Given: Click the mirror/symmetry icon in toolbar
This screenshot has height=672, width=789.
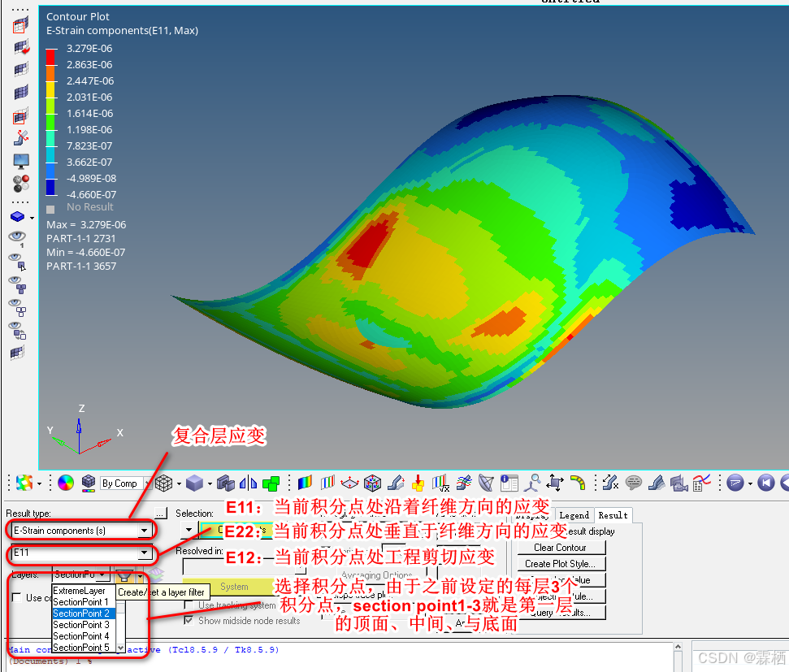Looking at the screenshot, I should [248, 483].
